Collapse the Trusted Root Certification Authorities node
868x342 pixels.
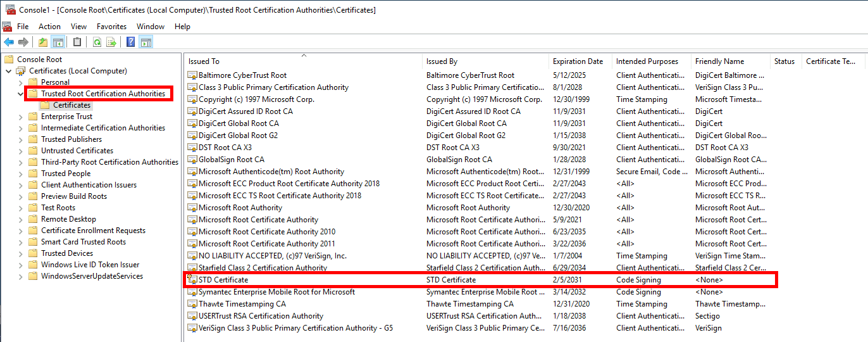click(x=20, y=94)
